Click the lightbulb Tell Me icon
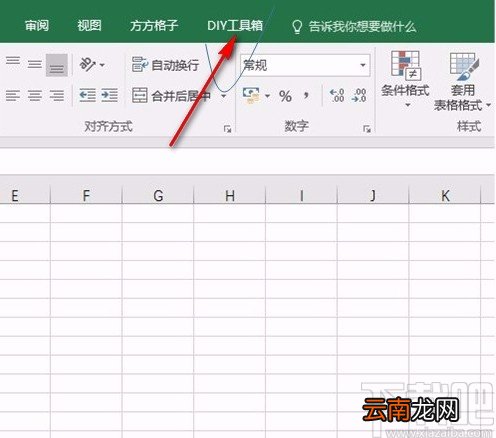The width and height of the screenshot is (496, 438). coord(297,27)
